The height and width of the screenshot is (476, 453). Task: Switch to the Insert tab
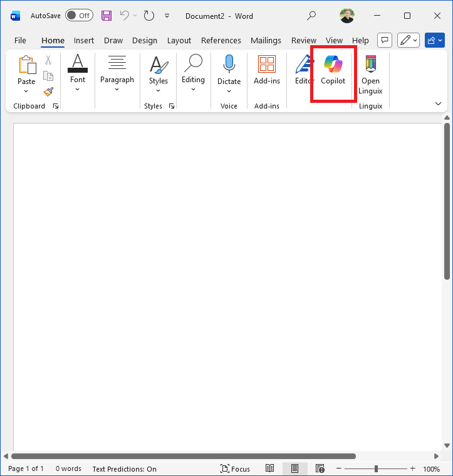84,40
